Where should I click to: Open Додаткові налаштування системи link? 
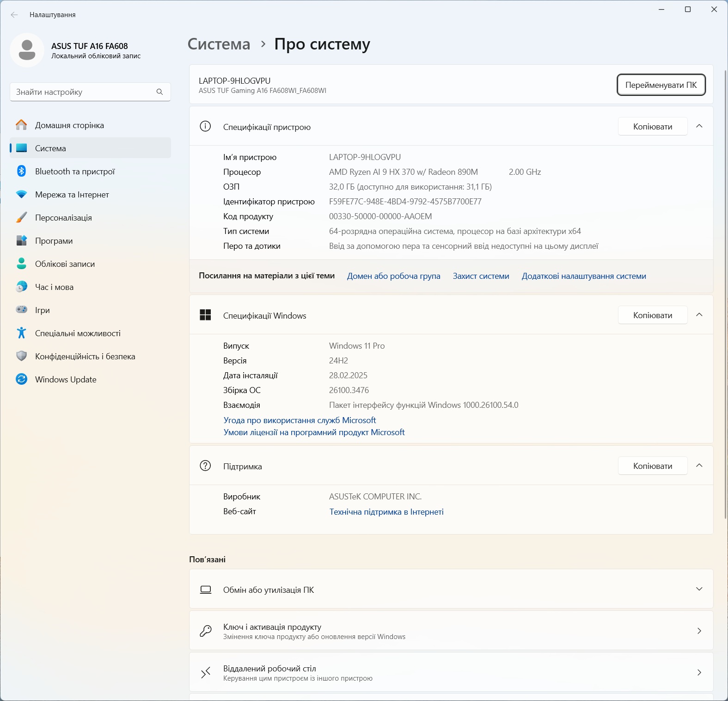click(x=584, y=276)
